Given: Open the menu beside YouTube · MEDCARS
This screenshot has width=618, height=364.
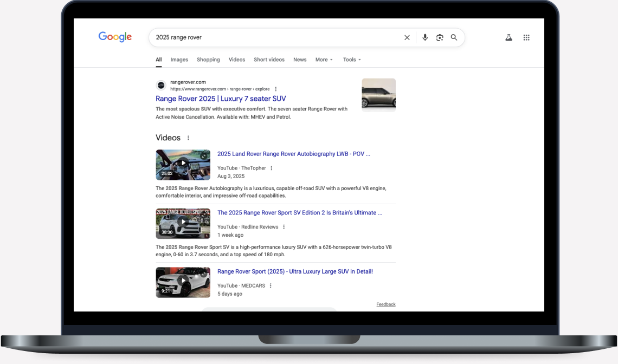Looking at the screenshot, I should point(271,285).
